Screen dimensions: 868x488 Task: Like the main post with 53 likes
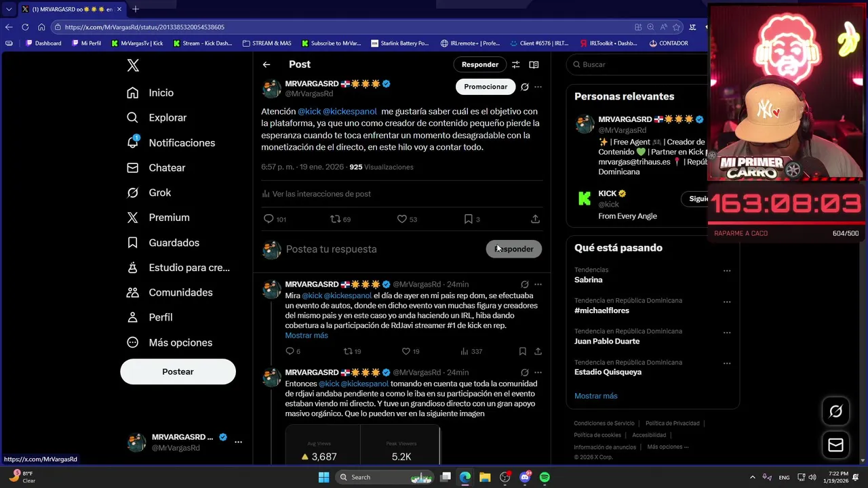pos(401,219)
